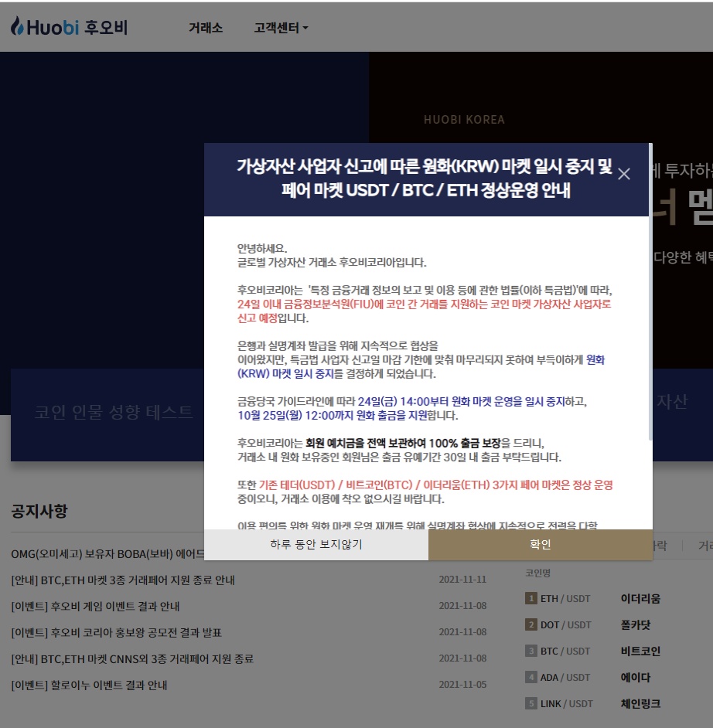Open 할로윈 이벤트 결과 안내 notice
The width and height of the screenshot is (713, 728).
tap(89, 685)
